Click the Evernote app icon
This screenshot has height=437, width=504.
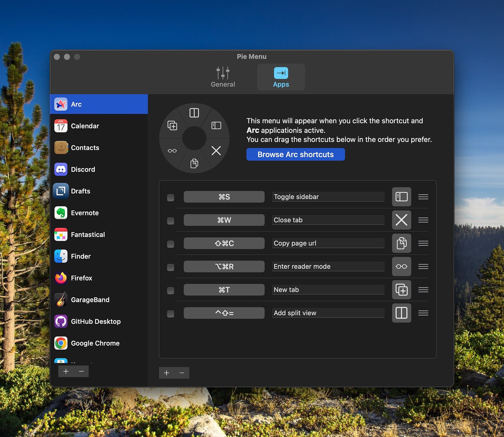61,213
